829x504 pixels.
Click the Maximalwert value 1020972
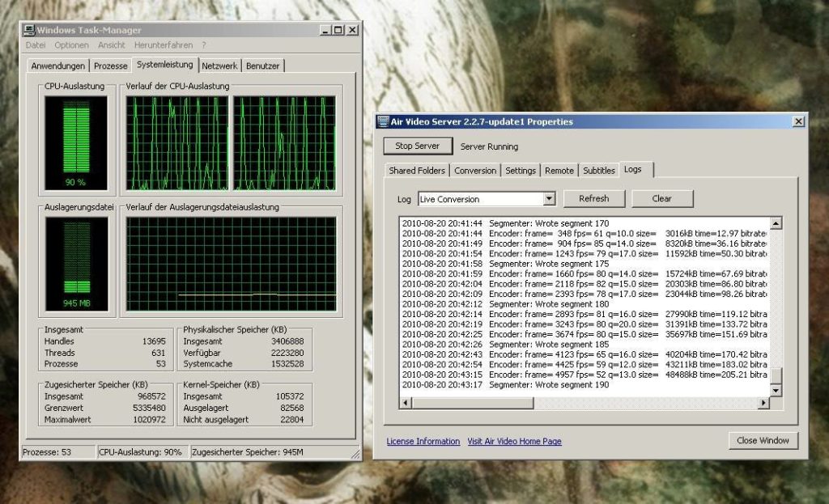[149, 420]
